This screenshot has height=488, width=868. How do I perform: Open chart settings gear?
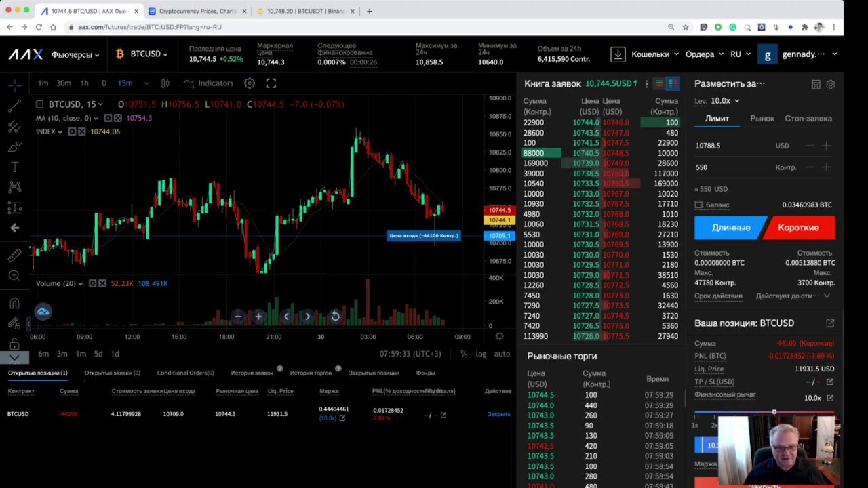coord(250,83)
